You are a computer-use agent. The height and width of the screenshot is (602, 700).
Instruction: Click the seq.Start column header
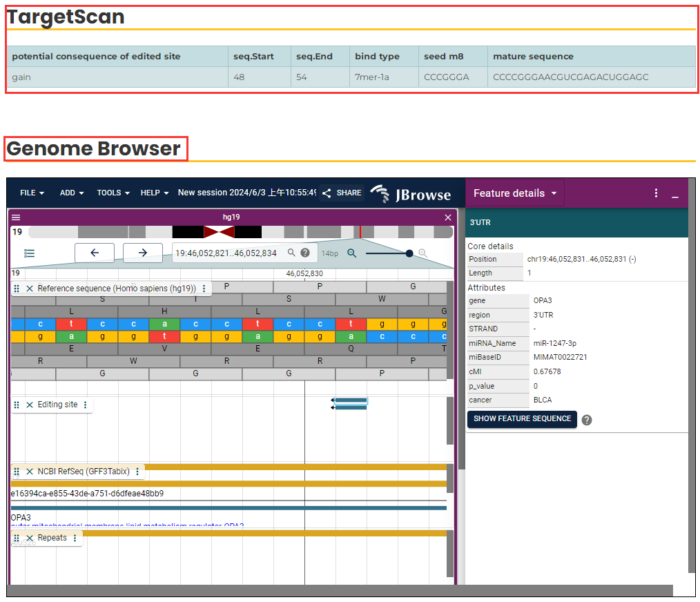[260, 57]
